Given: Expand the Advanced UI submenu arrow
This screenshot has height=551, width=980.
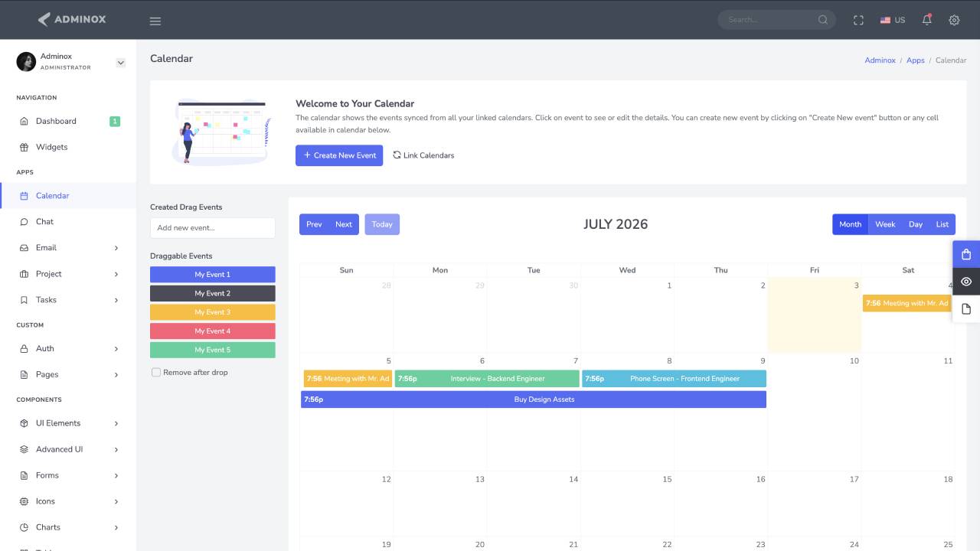Looking at the screenshot, I should click(x=116, y=449).
